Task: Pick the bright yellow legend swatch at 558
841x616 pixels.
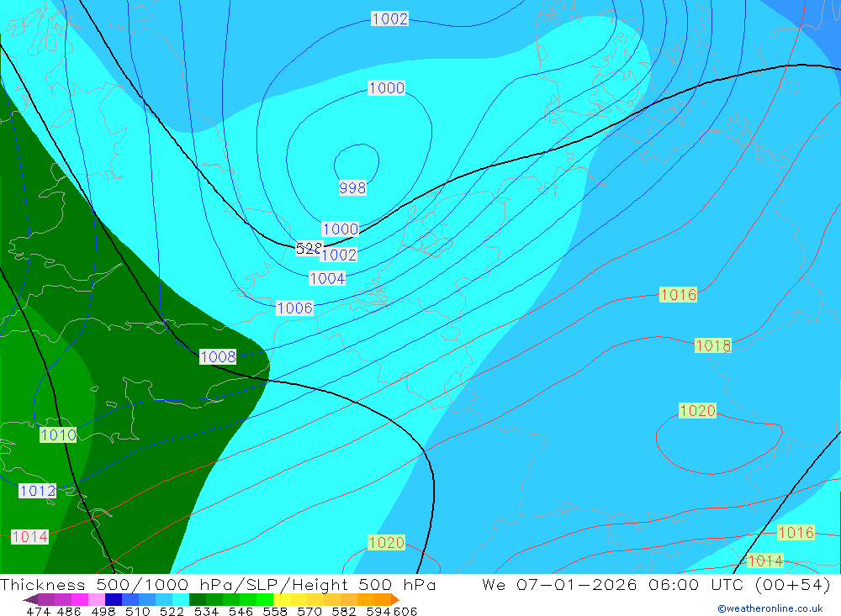Action: [282, 599]
